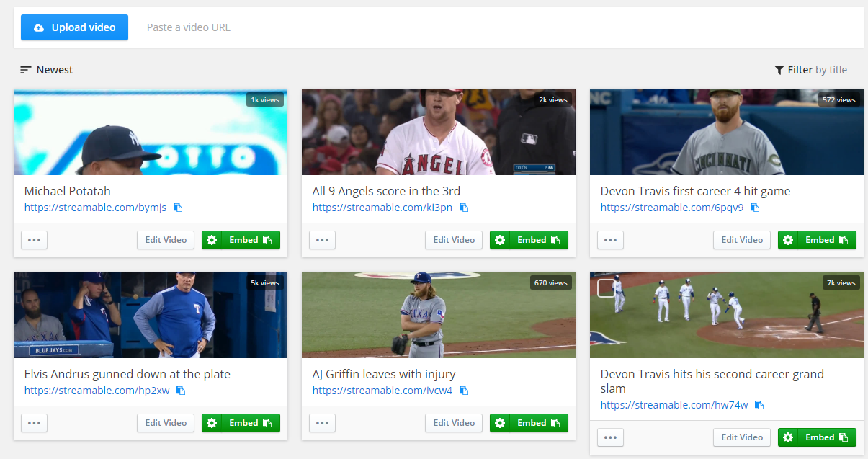Open Michael Potatah video thumbnail
The height and width of the screenshot is (459, 868).
151,132
